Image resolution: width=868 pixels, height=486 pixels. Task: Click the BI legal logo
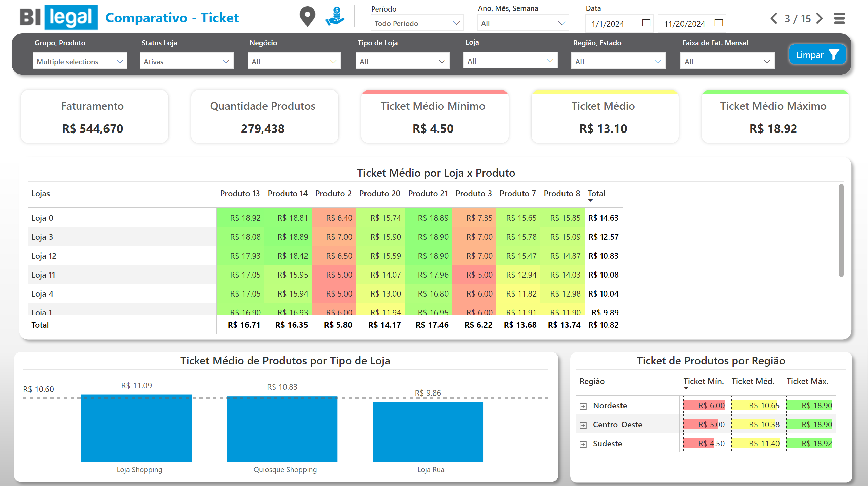click(59, 17)
